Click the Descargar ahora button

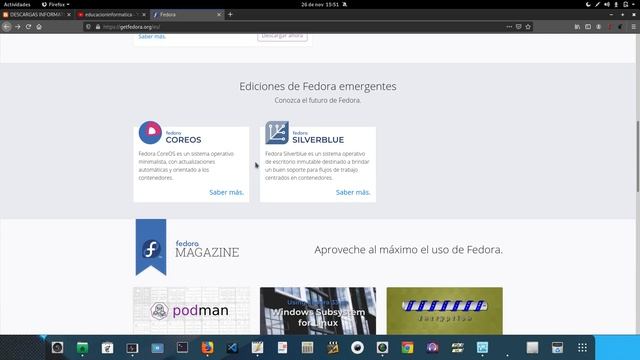pyautogui.click(x=282, y=36)
